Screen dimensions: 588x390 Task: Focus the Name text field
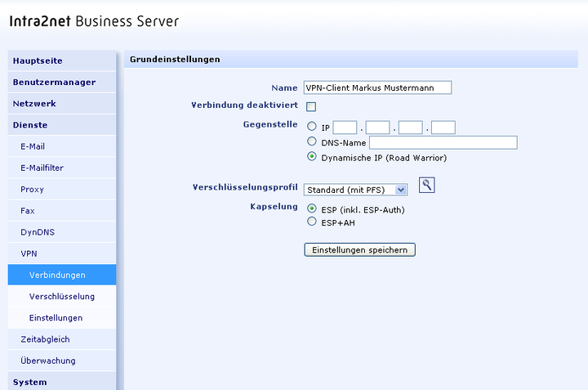377,87
